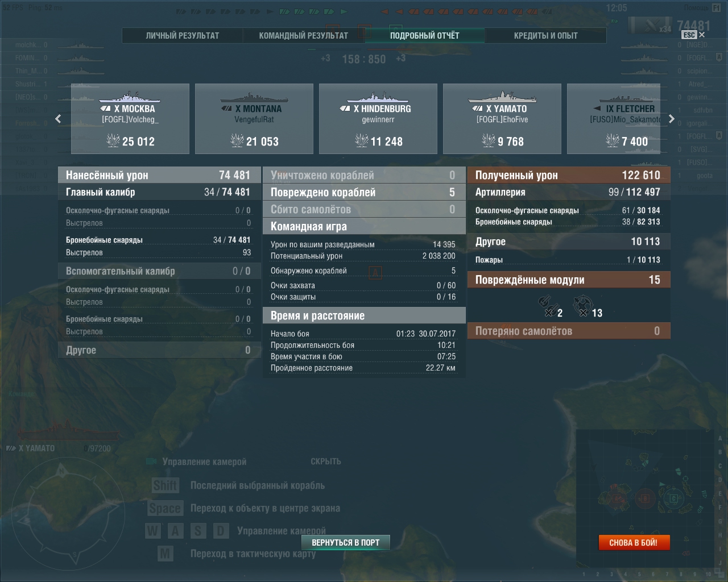This screenshot has width=728, height=582.
Task: Click Вспомогательный калибр row
Action: tap(159, 271)
